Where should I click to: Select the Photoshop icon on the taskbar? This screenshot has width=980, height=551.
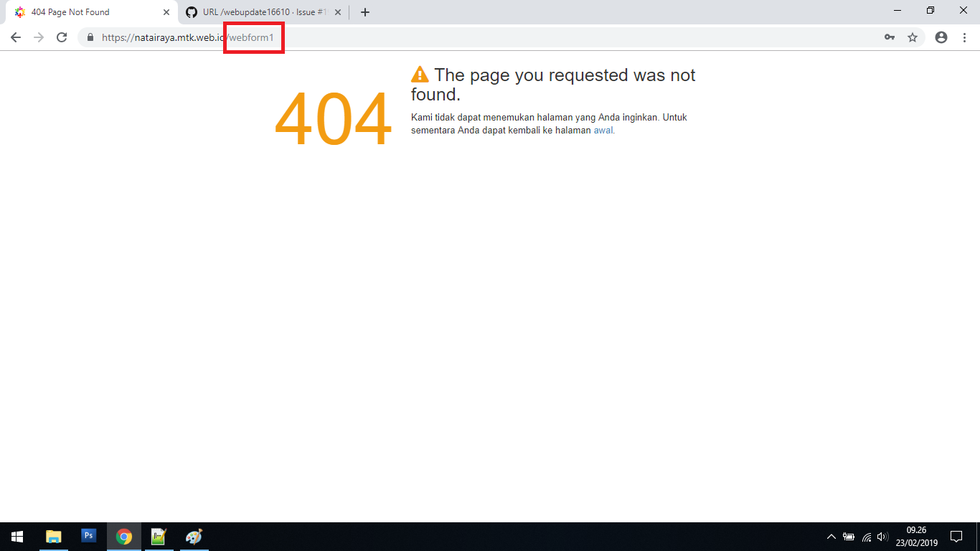[88, 536]
